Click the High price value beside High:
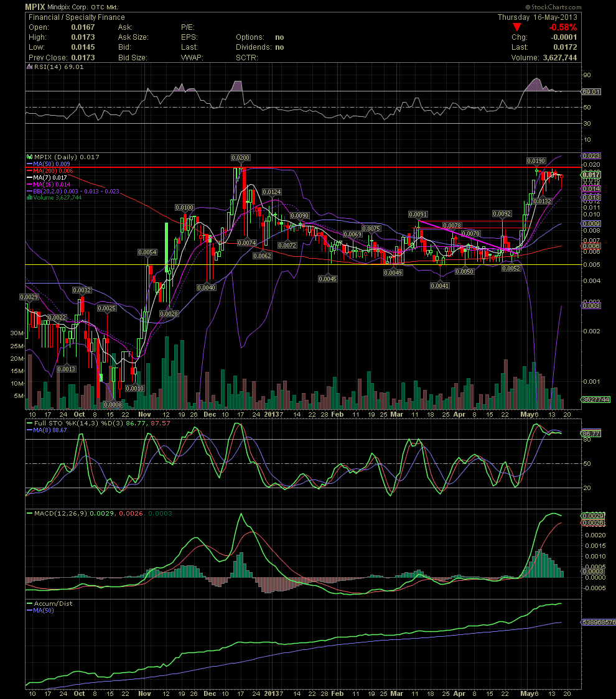The image size is (616, 699). 83,37
